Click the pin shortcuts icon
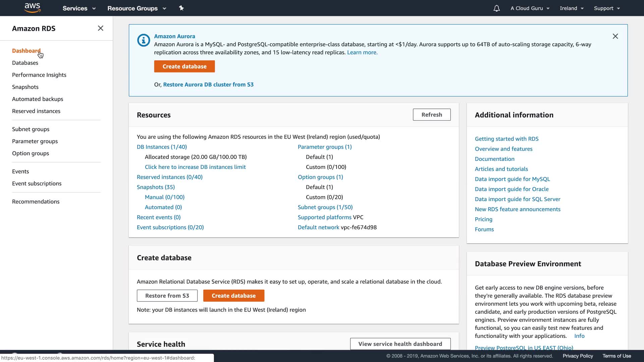The height and width of the screenshot is (362, 644). 181,8
